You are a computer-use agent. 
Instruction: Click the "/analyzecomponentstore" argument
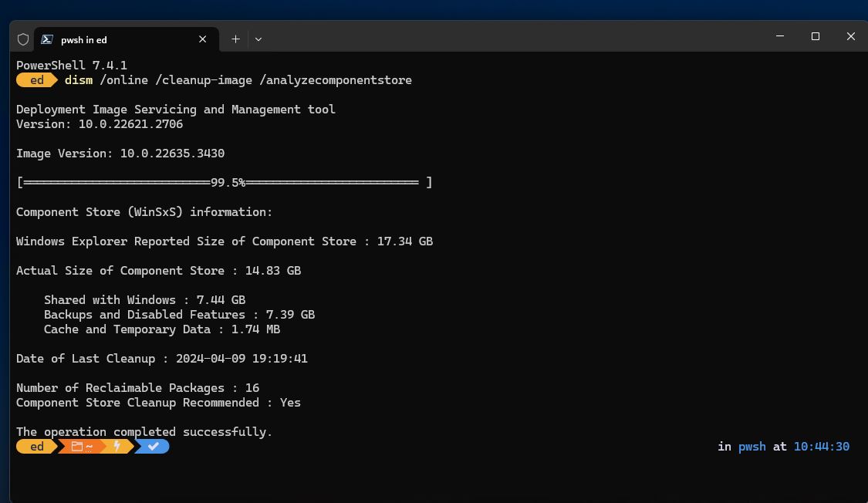pyautogui.click(x=336, y=80)
